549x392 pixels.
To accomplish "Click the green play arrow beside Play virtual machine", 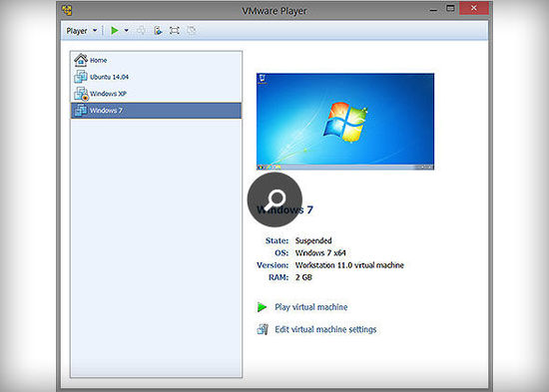I will click(x=262, y=307).
